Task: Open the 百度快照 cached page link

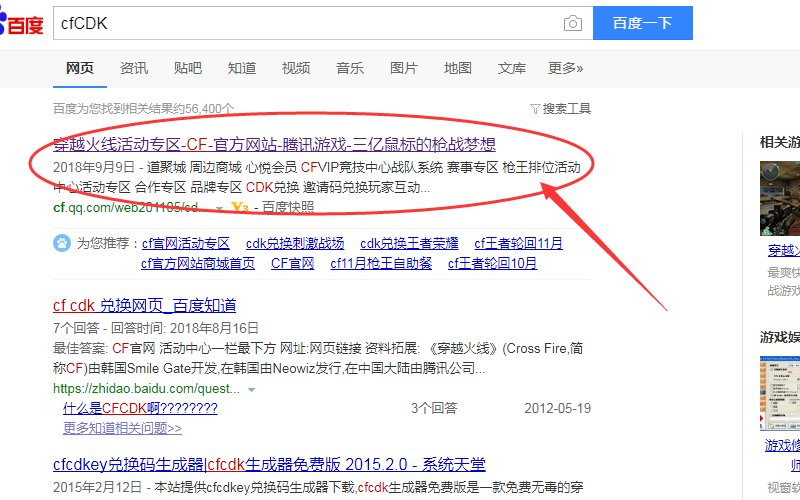Action: [x=288, y=207]
